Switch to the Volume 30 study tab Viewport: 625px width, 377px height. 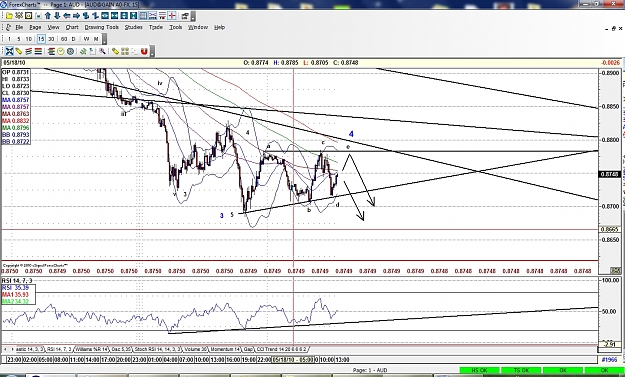195,349
